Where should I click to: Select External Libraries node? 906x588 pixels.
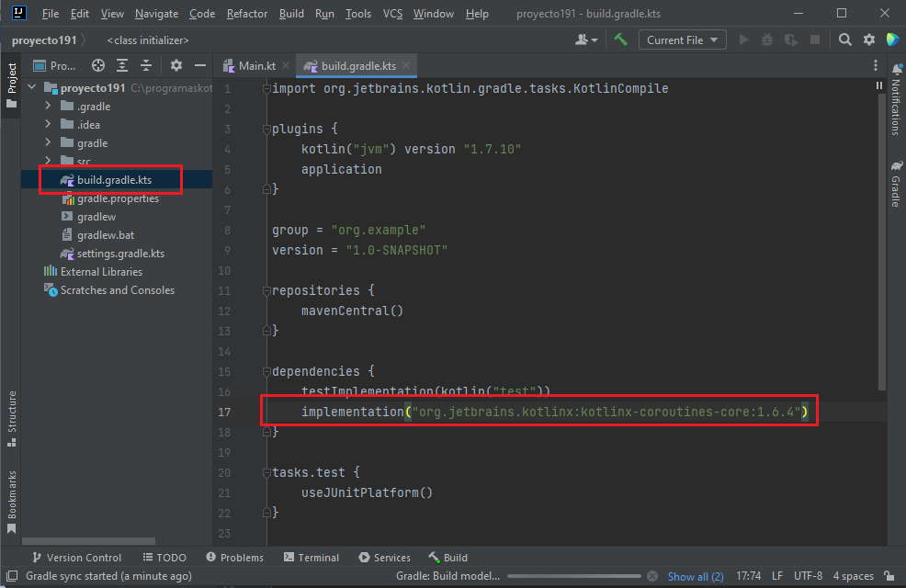tap(101, 271)
